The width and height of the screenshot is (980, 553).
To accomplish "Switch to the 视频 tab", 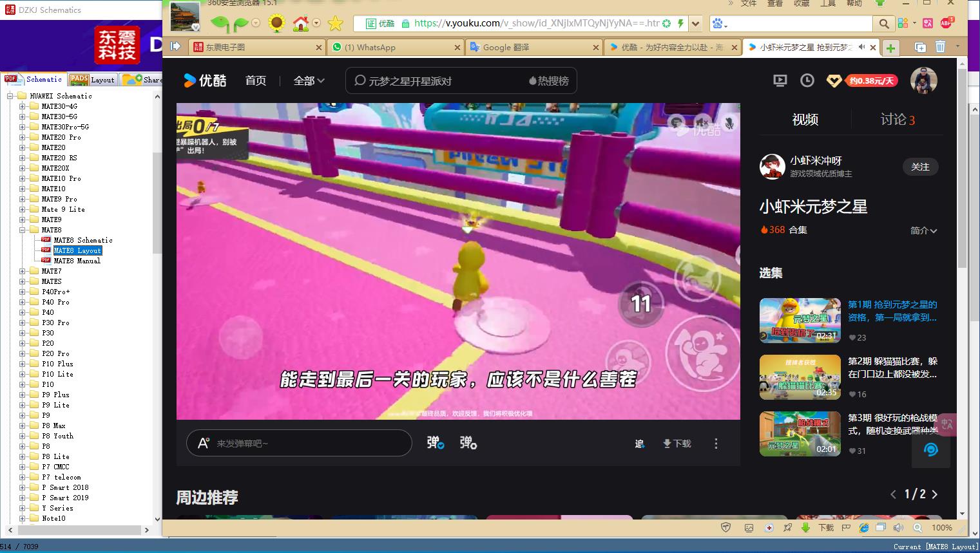I will pos(805,119).
